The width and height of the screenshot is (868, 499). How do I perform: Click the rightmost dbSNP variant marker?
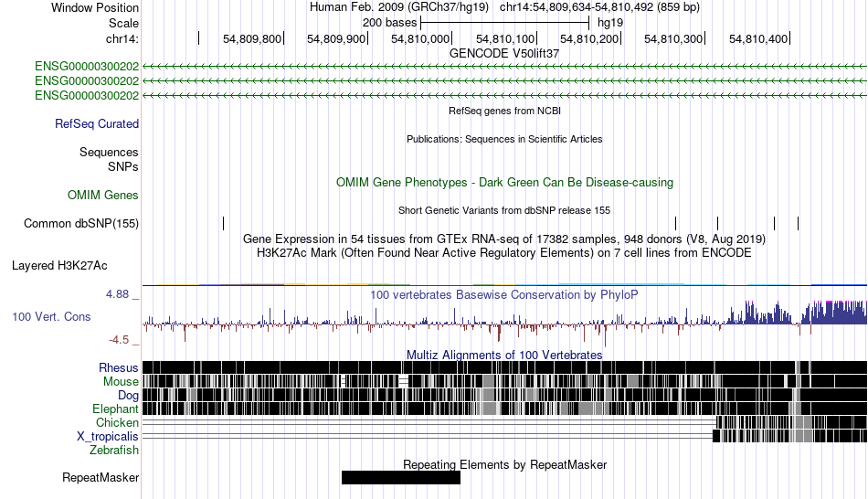pyautogui.click(x=799, y=223)
